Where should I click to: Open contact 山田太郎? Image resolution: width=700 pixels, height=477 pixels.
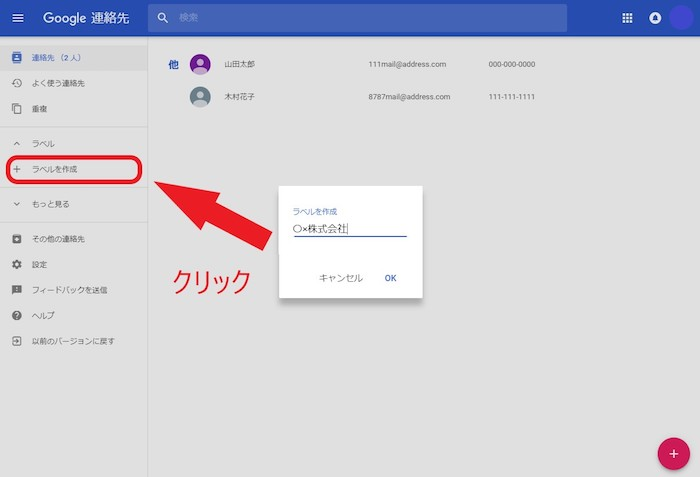pyautogui.click(x=239, y=64)
